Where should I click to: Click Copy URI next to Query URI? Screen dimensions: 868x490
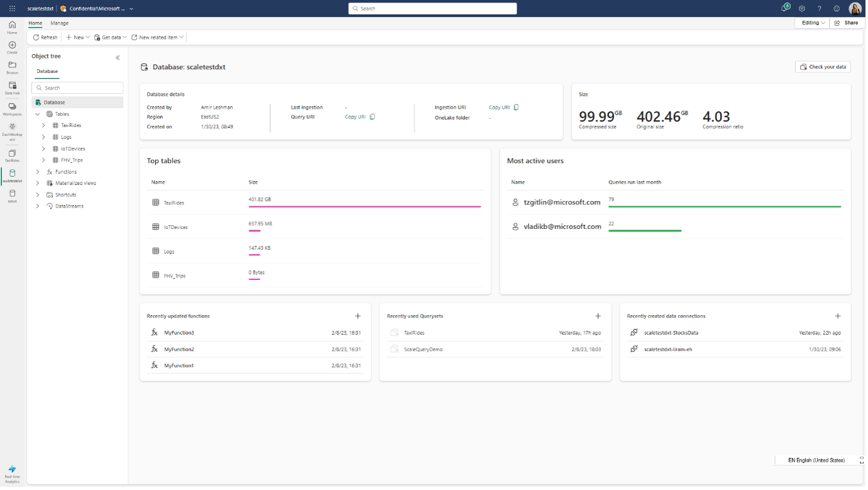click(355, 117)
